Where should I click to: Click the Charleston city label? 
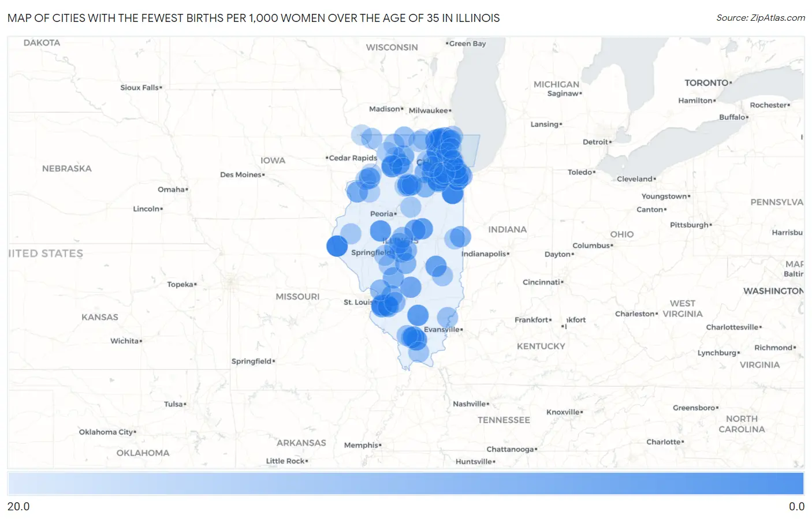pos(635,313)
